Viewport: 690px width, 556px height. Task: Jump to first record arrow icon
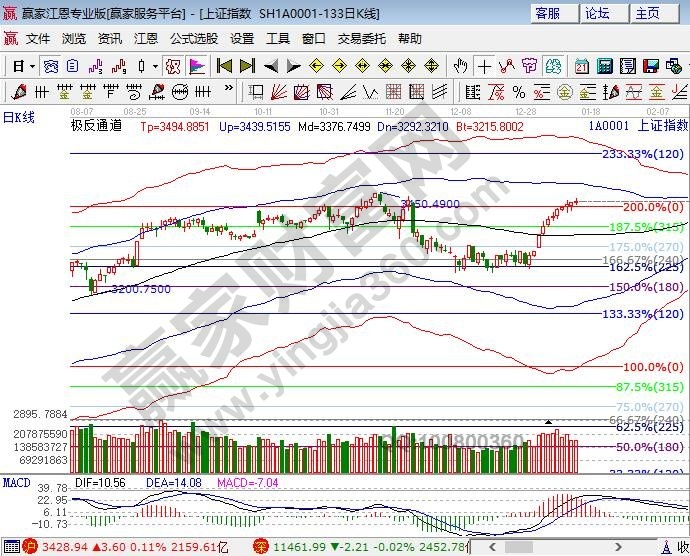click(x=224, y=66)
